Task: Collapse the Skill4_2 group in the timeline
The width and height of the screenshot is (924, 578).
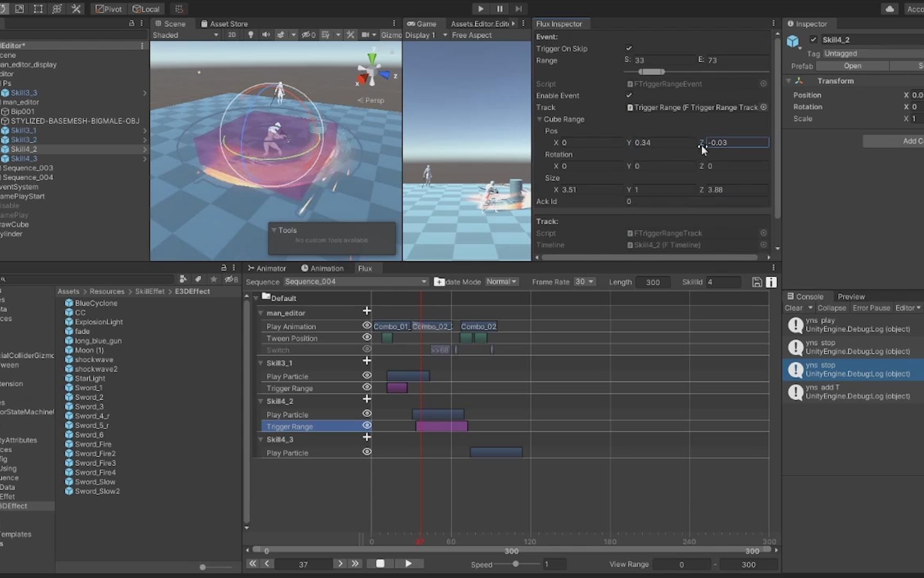Action: click(x=260, y=401)
